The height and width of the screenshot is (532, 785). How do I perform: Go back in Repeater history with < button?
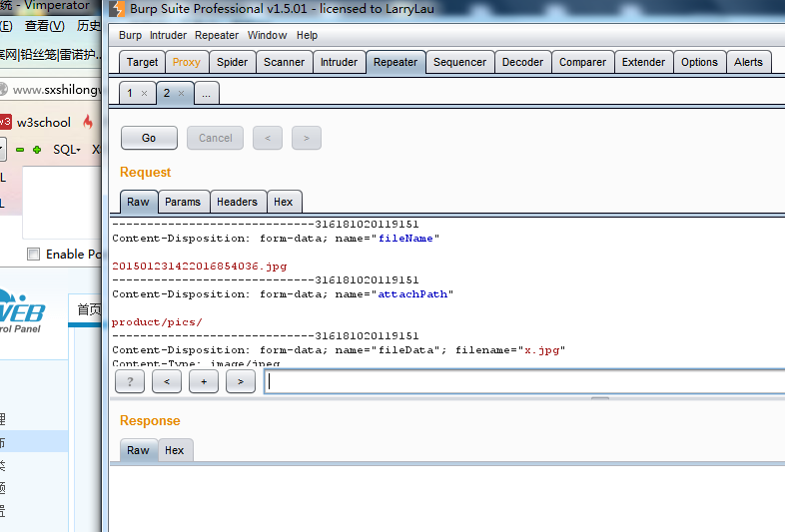coord(268,138)
